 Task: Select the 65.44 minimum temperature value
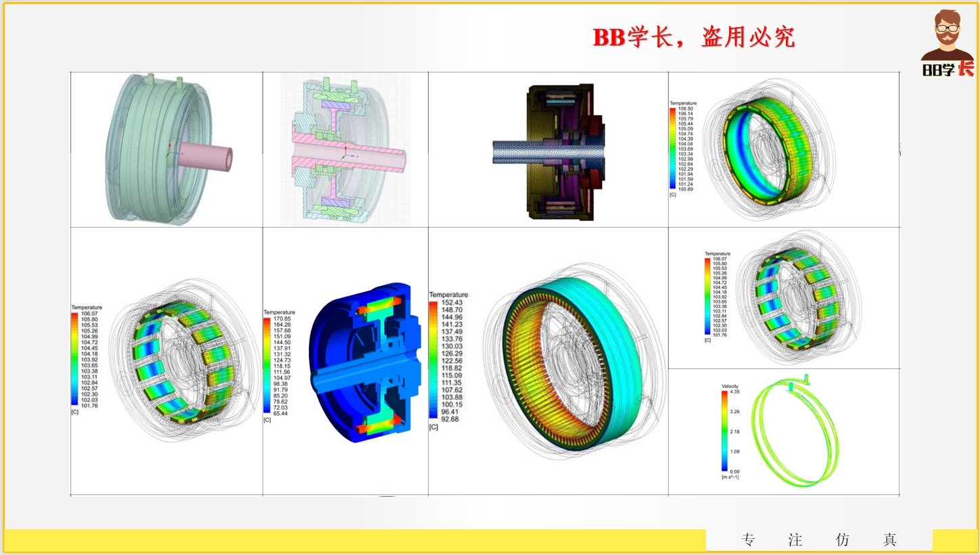click(x=280, y=413)
